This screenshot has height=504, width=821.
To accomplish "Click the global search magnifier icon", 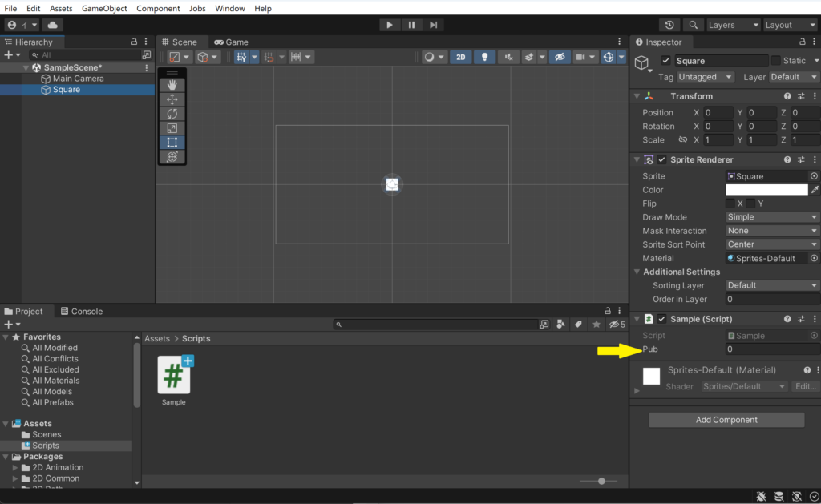I will click(x=693, y=25).
